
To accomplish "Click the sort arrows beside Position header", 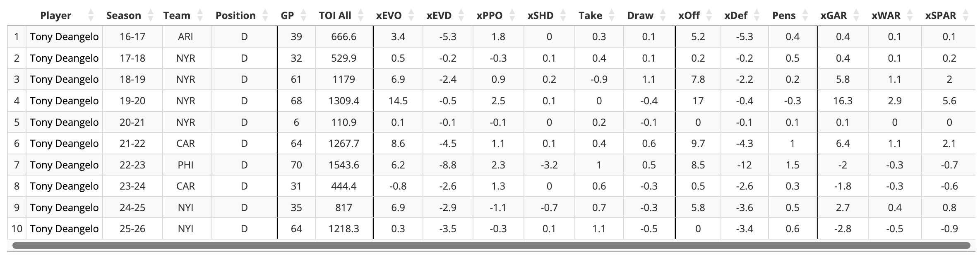I will [265, 16].
